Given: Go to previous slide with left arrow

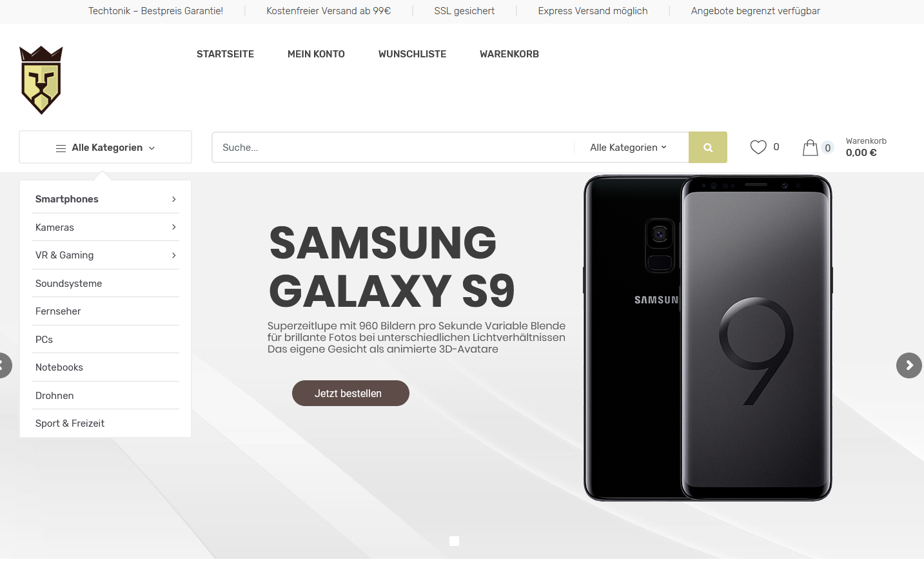Looking at the screenshot, I should pyautogui.click(x=4, y=365).
